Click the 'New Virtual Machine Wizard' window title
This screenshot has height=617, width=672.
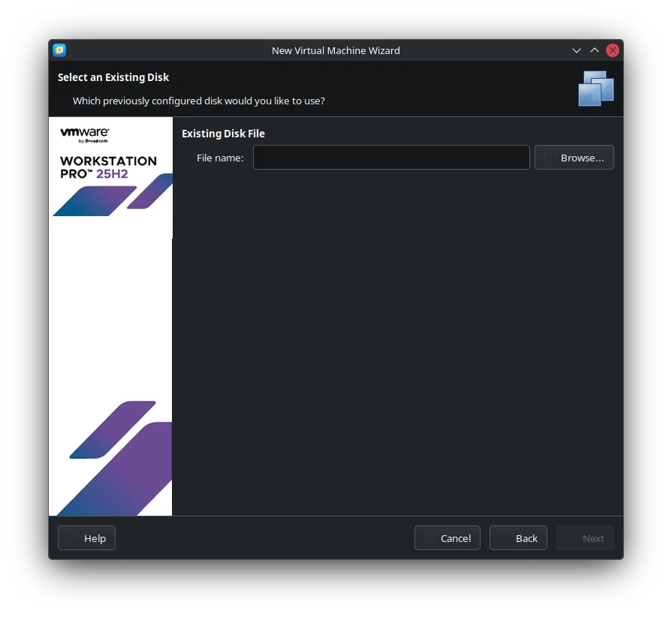point(336,50)
